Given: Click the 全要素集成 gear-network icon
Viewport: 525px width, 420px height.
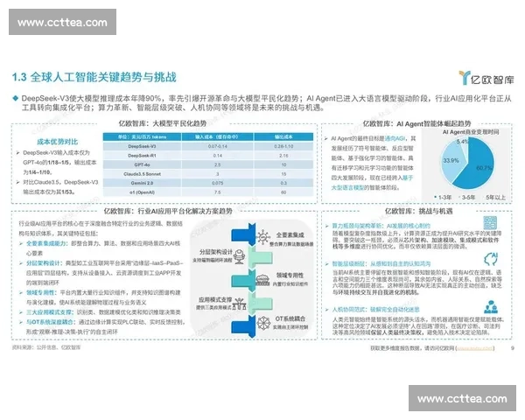Looking at the screenshot, I should (263, 237).
